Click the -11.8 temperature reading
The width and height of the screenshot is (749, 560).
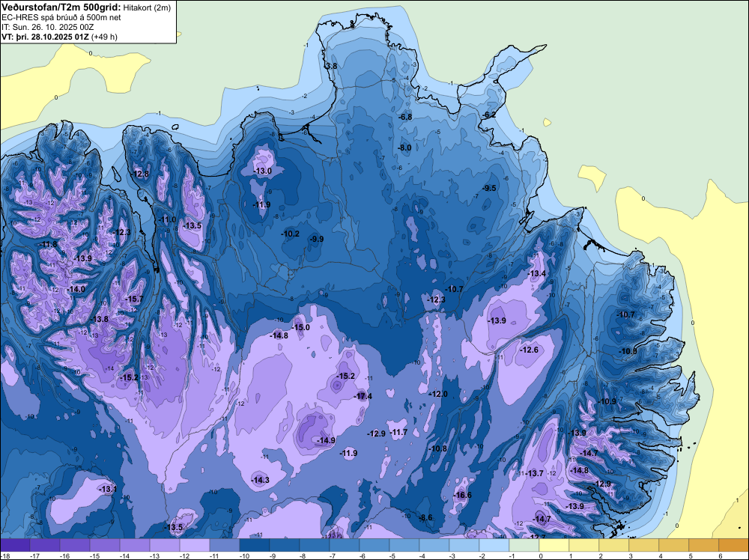pyautogui.click(x=48, y=244)
